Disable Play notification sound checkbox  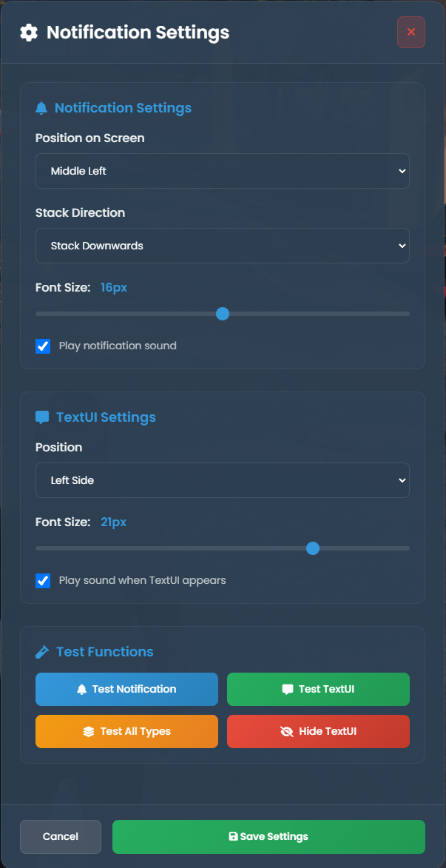[x=43, y=346]
